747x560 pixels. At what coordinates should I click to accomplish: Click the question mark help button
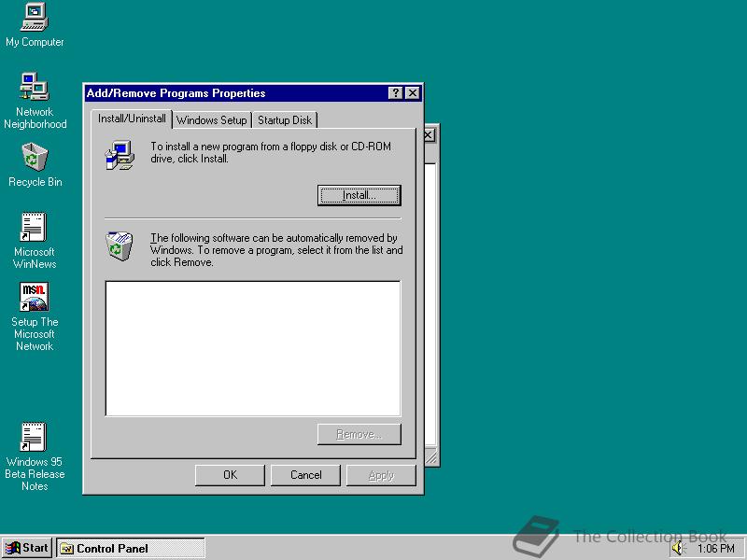click(x=395, y=92)
